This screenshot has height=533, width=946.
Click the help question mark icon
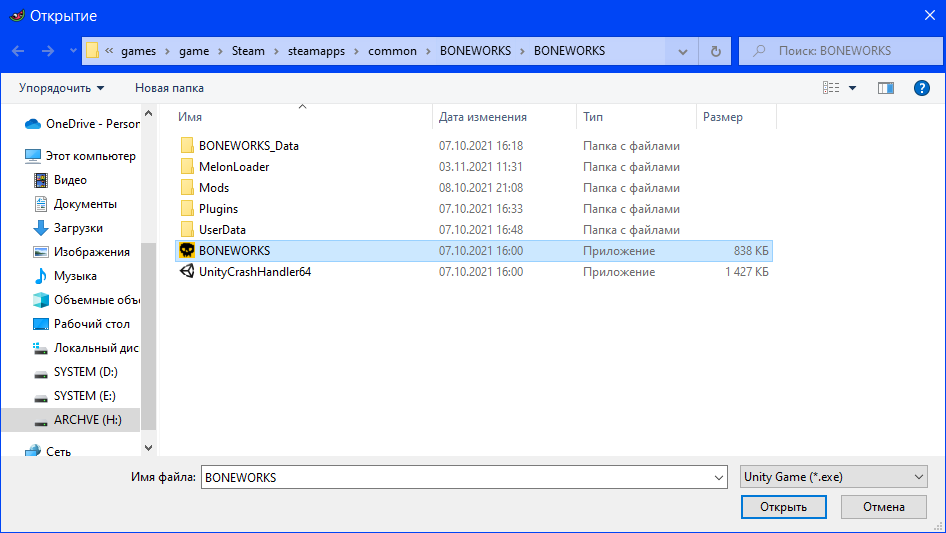921,88
